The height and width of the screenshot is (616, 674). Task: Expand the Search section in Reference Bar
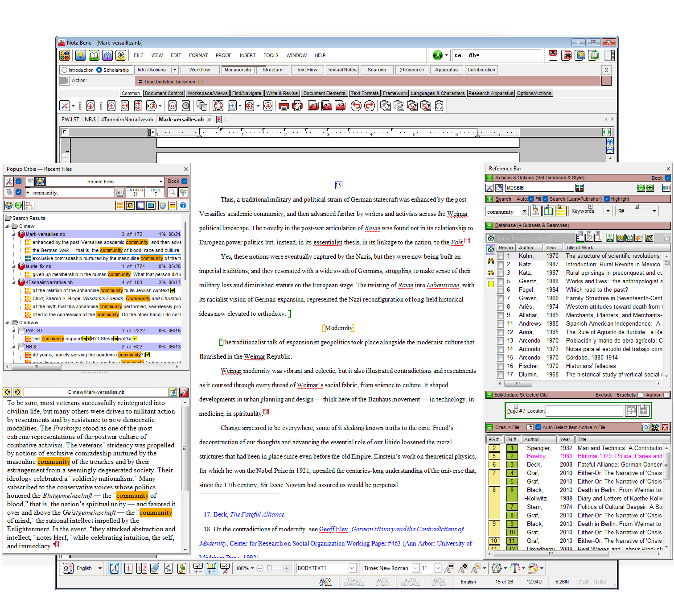point(489,199)
